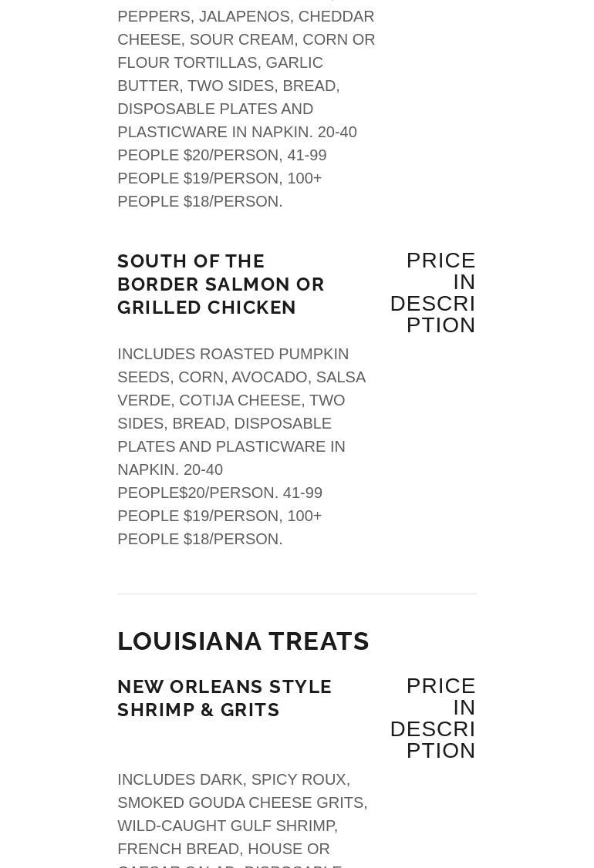
Task: Click the word AVOCADO in the salmon description
Action: 269,377
